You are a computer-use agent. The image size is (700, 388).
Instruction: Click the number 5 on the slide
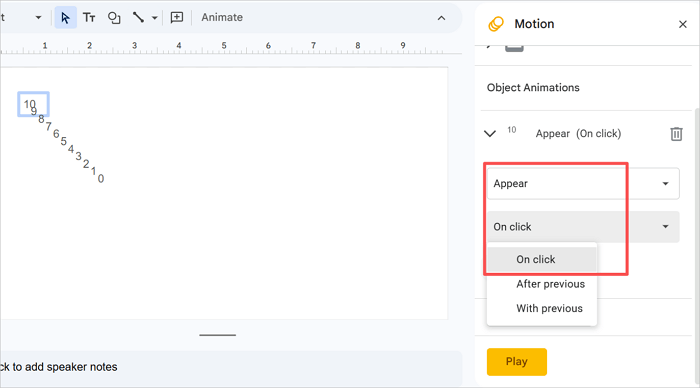tap(63, 141)
